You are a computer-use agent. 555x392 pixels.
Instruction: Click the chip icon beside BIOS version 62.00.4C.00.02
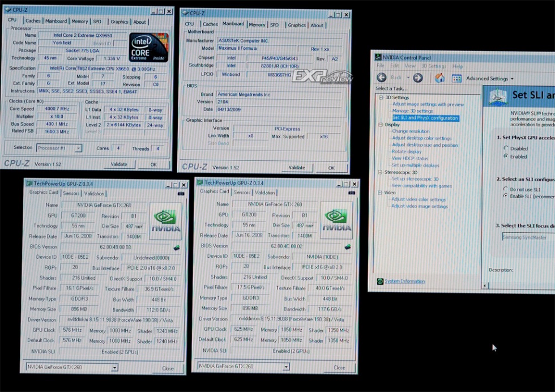(348, 246)
